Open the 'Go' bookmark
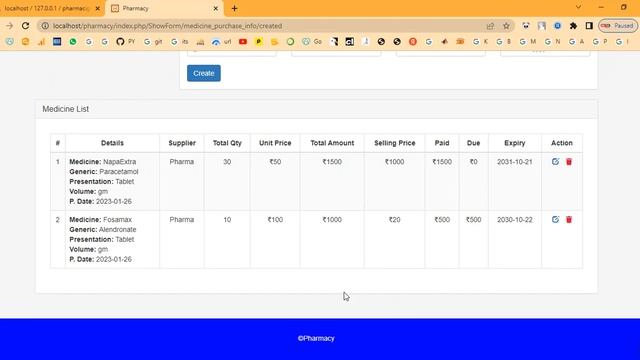Viewport: 640px width, 360px height. pos(312,42)
